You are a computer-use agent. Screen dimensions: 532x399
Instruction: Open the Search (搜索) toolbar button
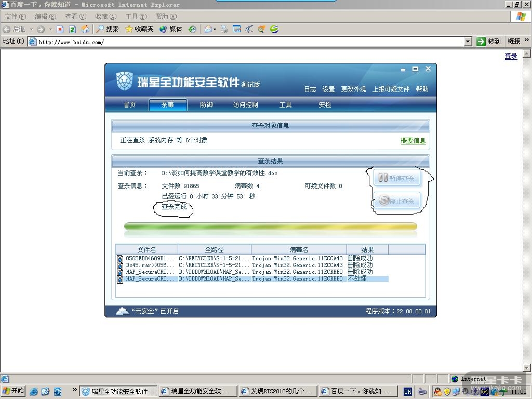(107, 29)
